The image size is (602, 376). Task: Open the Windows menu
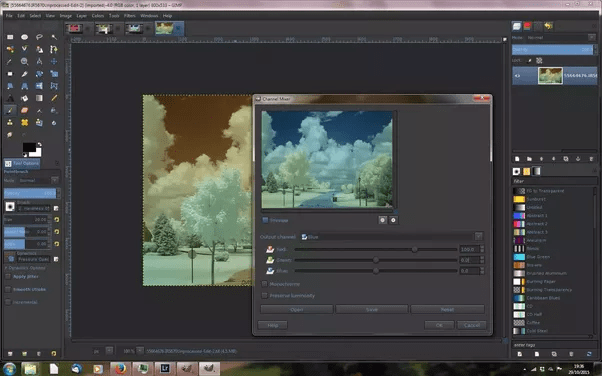click(x=149, y=16)
